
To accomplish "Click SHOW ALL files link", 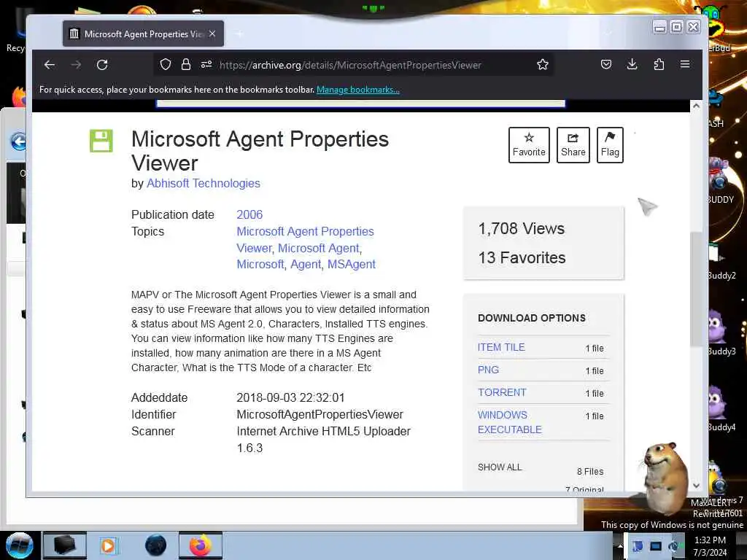I will pyautogui.click(x=500, y=467).
